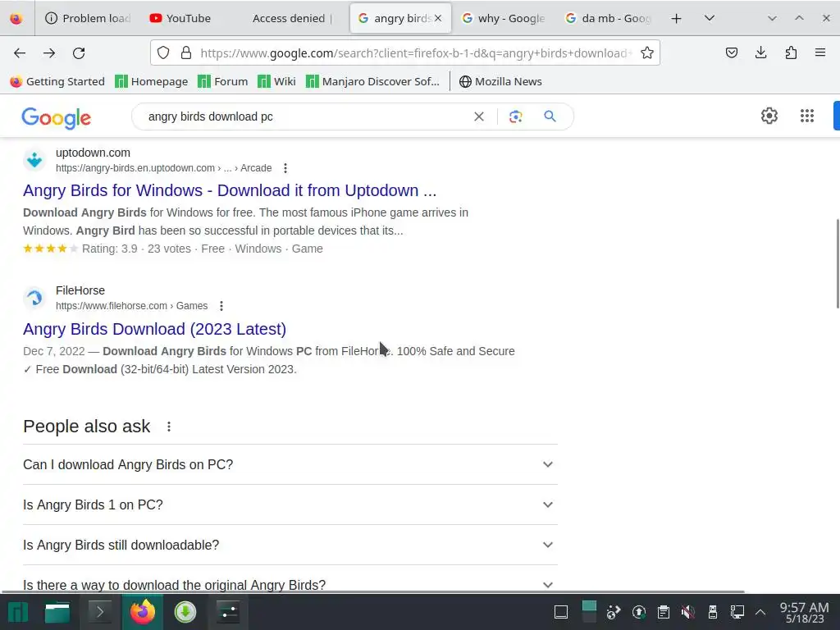Clear the Google search box text
840x630 pixels.
pyautogui.click(x=479, y=116)
